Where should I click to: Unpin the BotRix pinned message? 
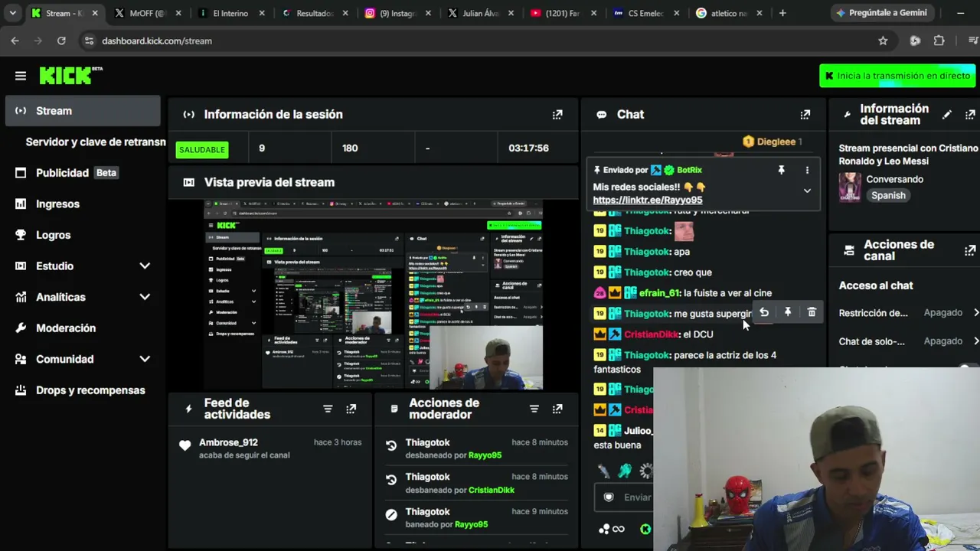pos(781,170)
